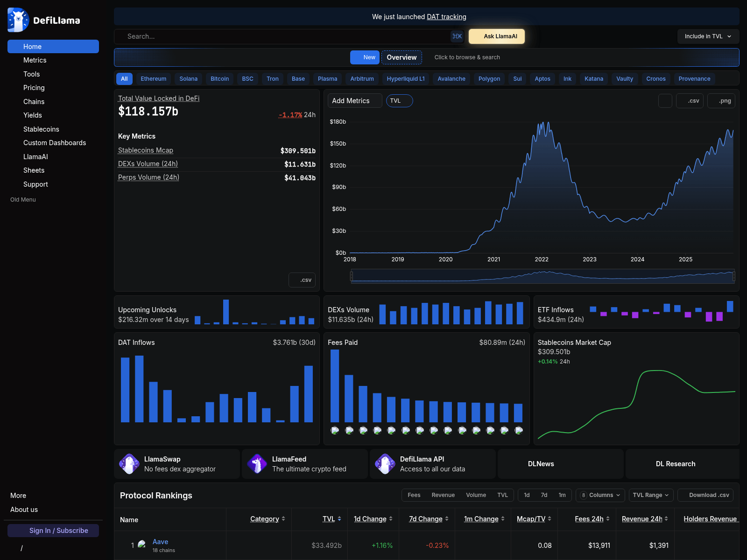Click last protocol logo under Fees Paid
Image resolution: width=747 pixels, height=560 pixels.
point(519,430)
